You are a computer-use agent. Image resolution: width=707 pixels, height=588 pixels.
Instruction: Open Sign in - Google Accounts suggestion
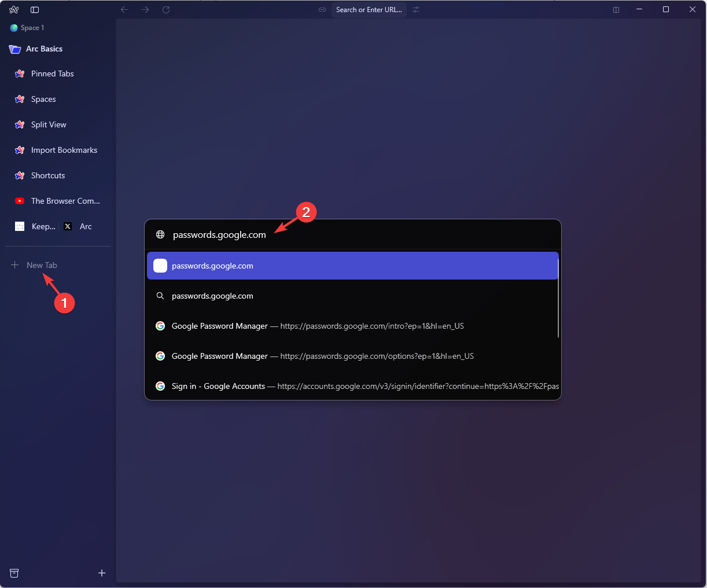coord(352,386)
